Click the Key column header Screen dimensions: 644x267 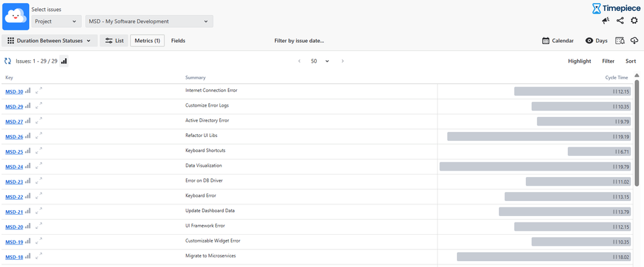pyautogui.click(x=9, y=78)
